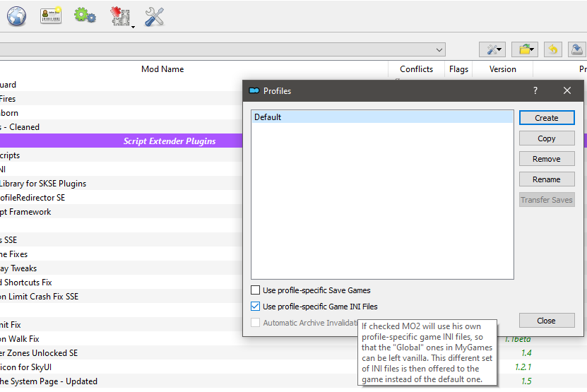The width and height of the screenshot is (587, 392).
Task: Click the Create profile button
Action: pos(547,118)
